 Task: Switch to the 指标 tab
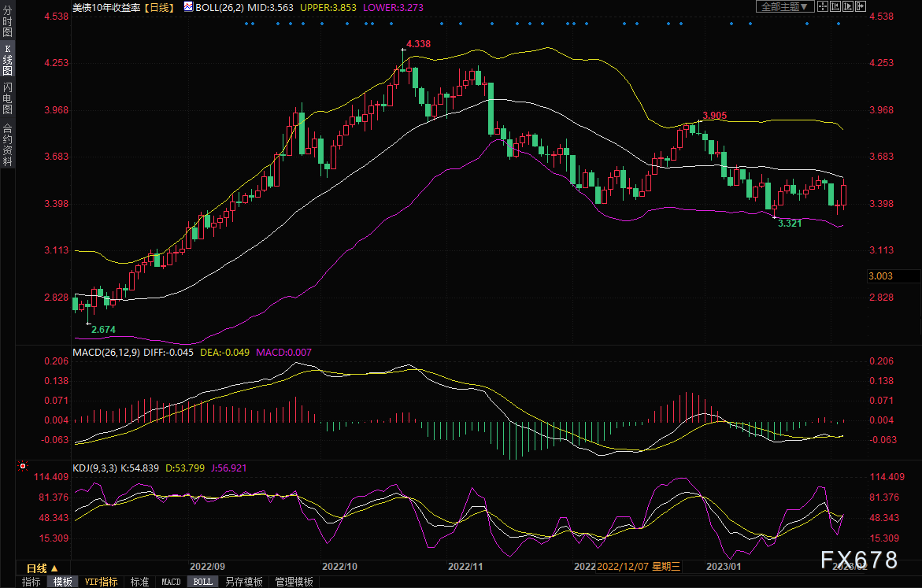point(31,582)
